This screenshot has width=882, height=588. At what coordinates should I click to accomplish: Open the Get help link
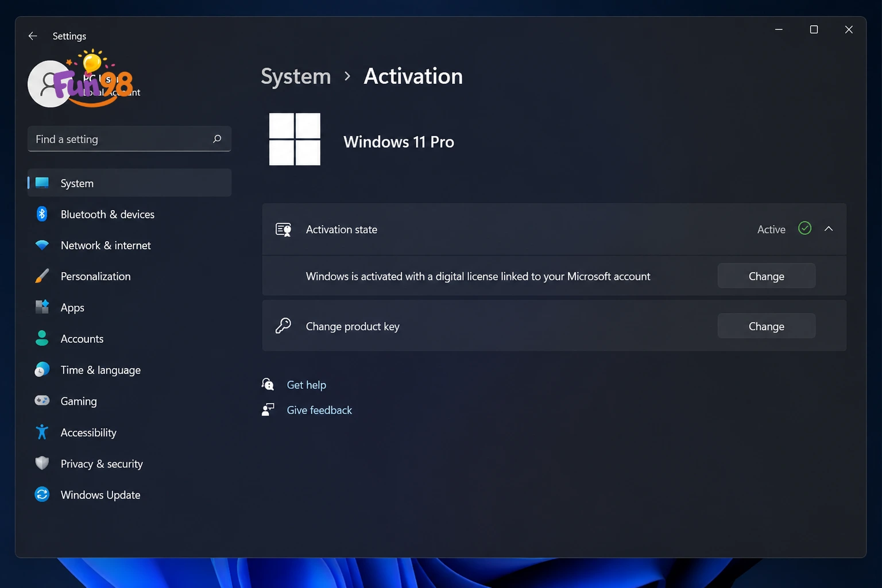[307, 385]
